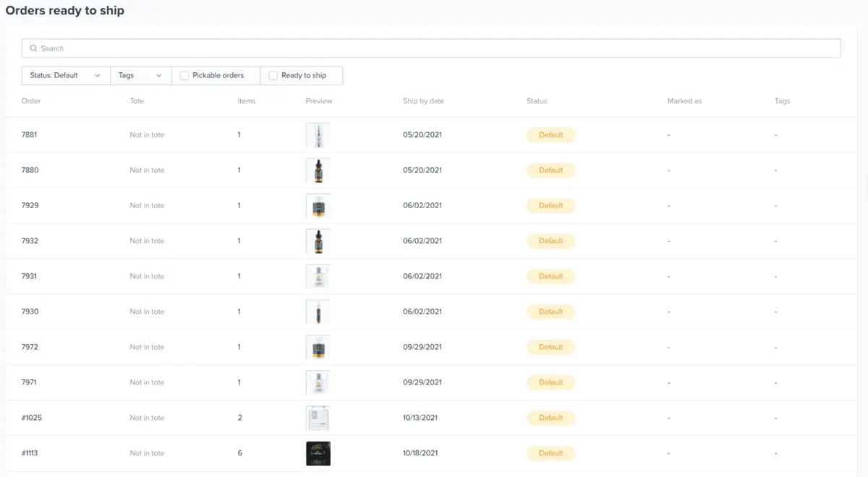
Task: Open order 7881
Action: click(x=30, y=135)
